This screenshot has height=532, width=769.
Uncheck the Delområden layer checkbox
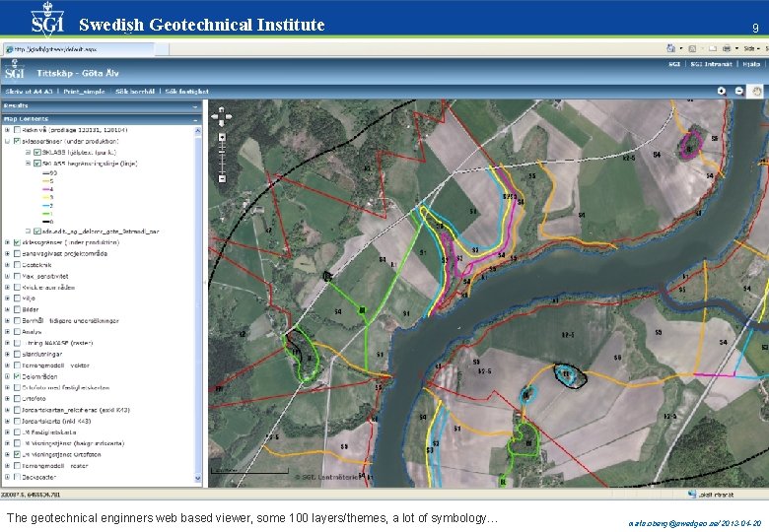point(17,376)
